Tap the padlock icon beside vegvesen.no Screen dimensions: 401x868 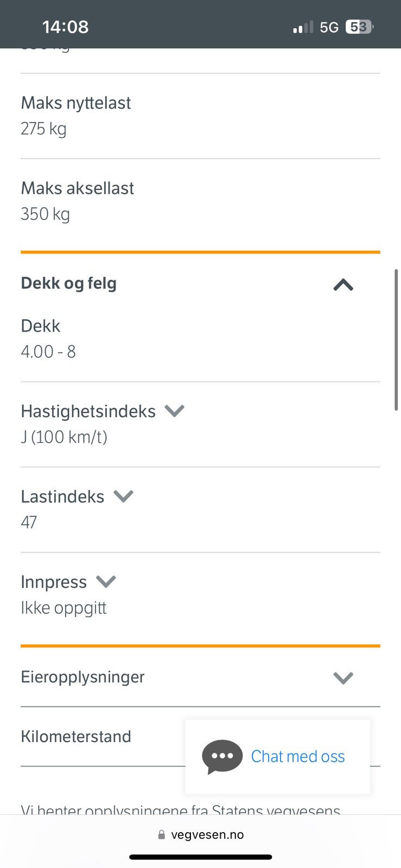[x=161, y=835]
